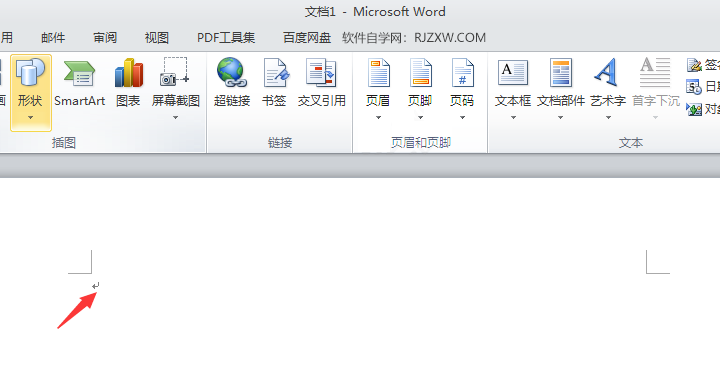The height and width of the screenshot is (383, 720).
Task: Expand the 形状 dropdown arrow
Action: pyautogui.click(x=30, y=118)
